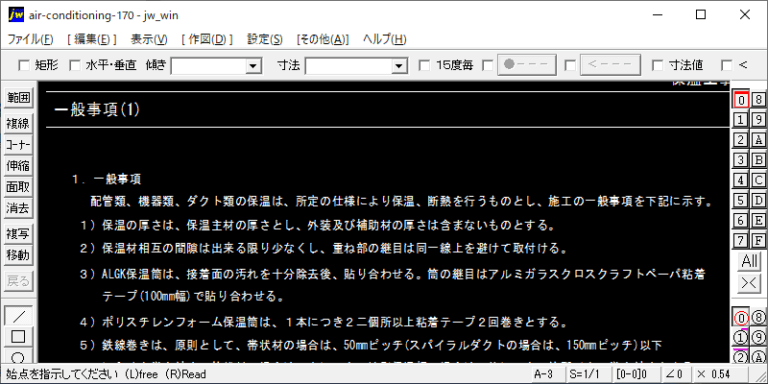Select layer D square button

tap(759, 200)
